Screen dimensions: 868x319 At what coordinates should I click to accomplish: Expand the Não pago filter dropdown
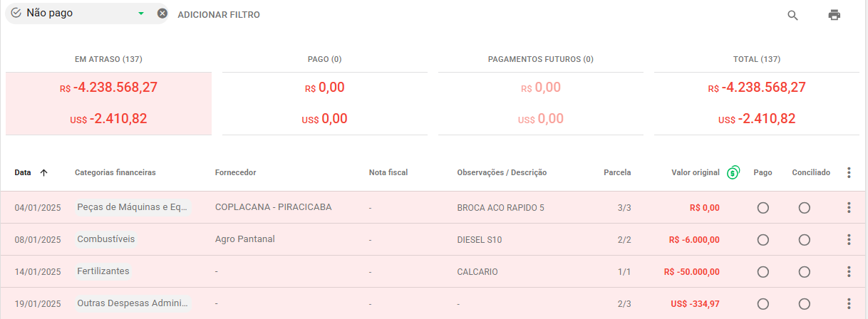click(141, 14)
